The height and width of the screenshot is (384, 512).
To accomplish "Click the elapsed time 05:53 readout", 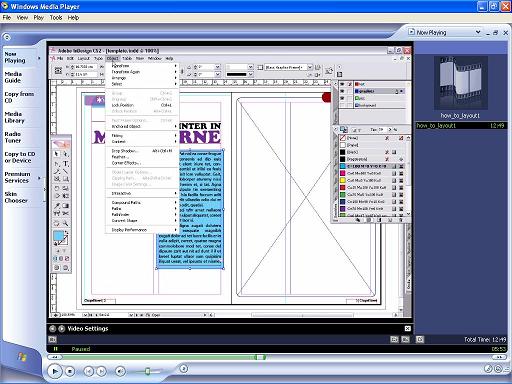I will coord(499,349).
